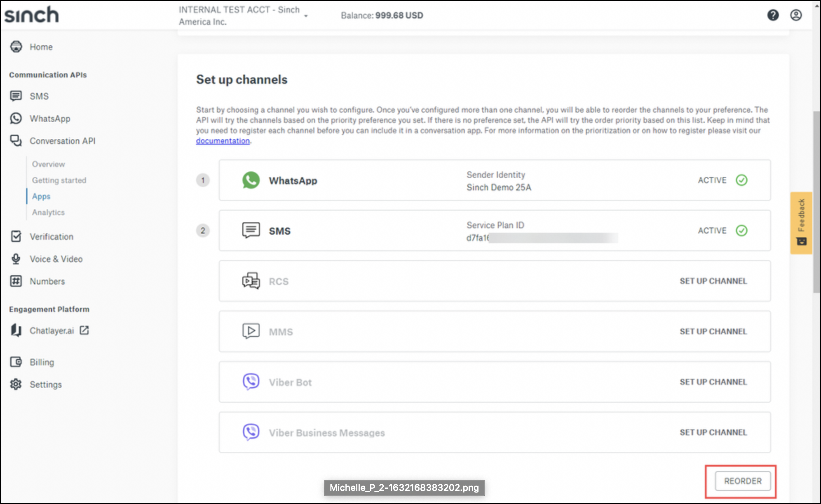Click the user profile icon
The image size is (821, 504).
point(796,15)
